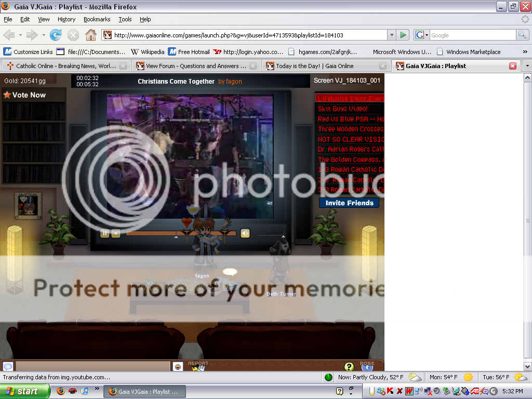
Task: Select Skit Guys Video! in playlist
Action: click(343, 109)
